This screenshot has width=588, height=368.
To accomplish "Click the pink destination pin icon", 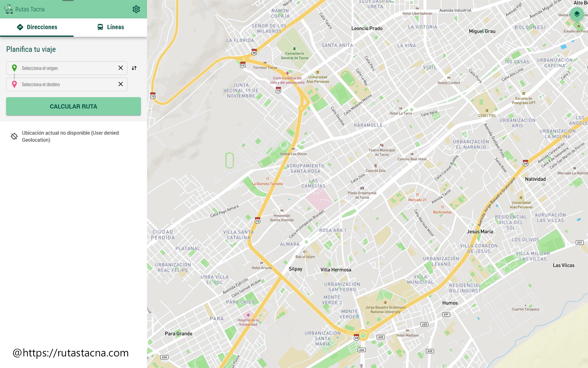I will pyautogui.click(x=14, y=84).
